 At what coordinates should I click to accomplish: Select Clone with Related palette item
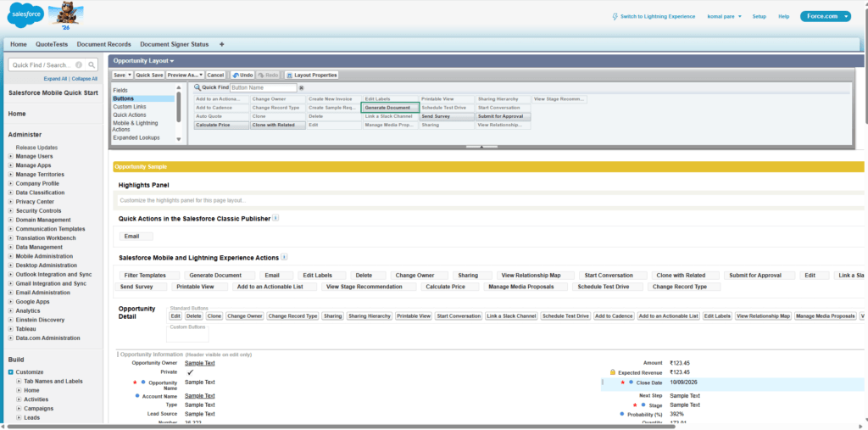pos(277,126)
